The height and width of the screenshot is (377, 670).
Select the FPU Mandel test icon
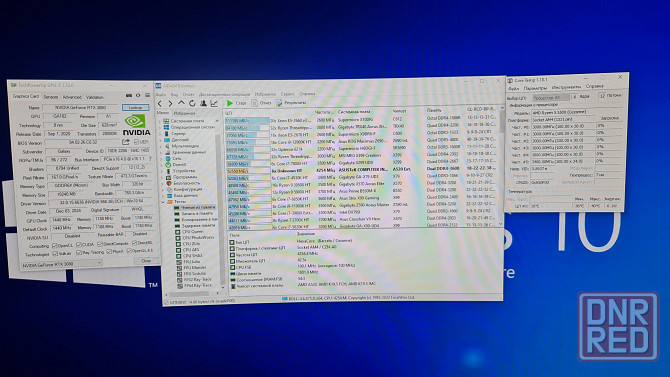[x=179, y=268]
